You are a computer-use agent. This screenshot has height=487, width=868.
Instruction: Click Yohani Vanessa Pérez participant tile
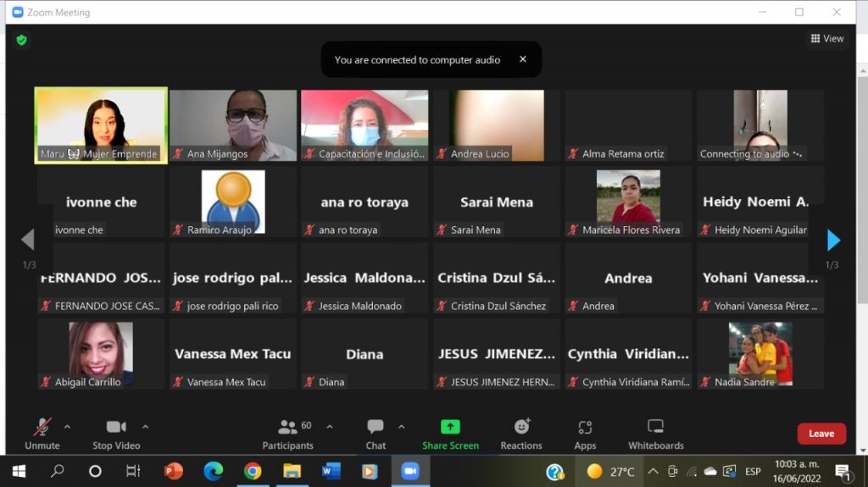[x=760, y=279]
